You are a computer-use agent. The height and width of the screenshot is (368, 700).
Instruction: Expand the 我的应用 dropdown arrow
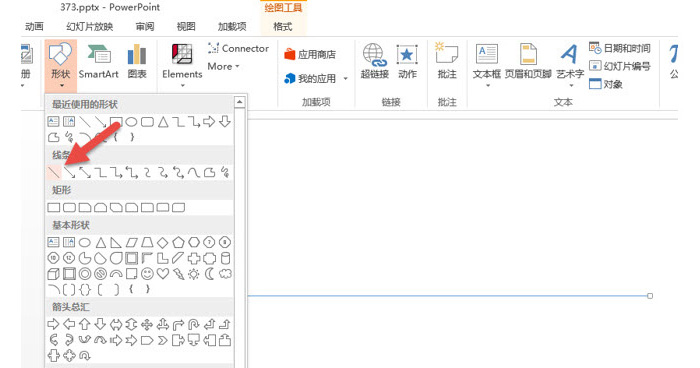pyautogui.click(x=346, y=79)
